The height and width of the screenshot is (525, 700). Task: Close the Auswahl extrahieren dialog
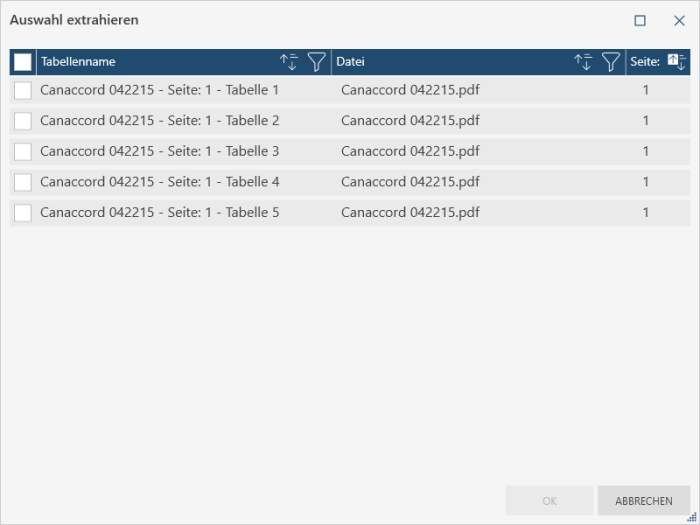tap(679, 20)
